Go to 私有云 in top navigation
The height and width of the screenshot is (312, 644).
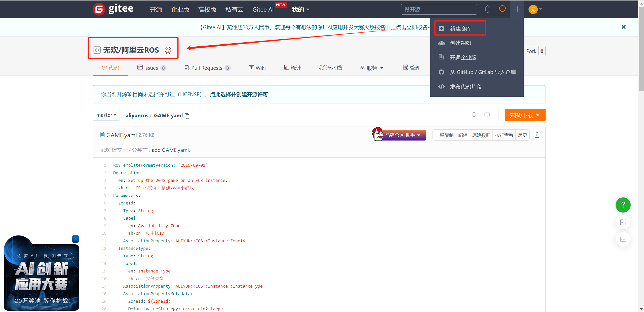[235, 10]
